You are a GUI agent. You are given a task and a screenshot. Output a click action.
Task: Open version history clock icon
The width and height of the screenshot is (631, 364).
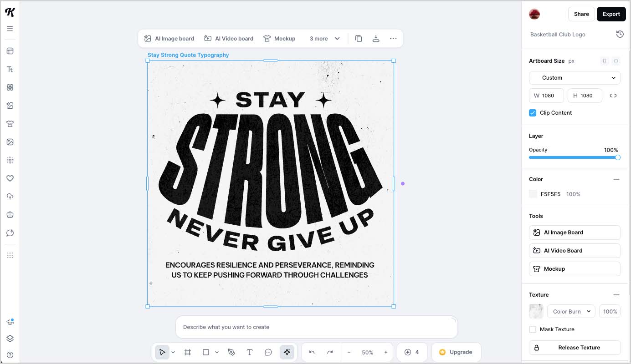point(620,34)
